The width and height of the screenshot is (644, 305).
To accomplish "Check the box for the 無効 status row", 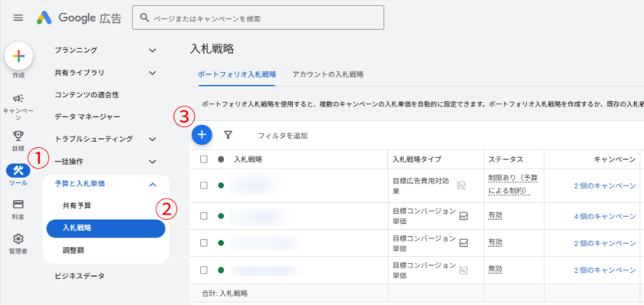I will coord(204,270).
